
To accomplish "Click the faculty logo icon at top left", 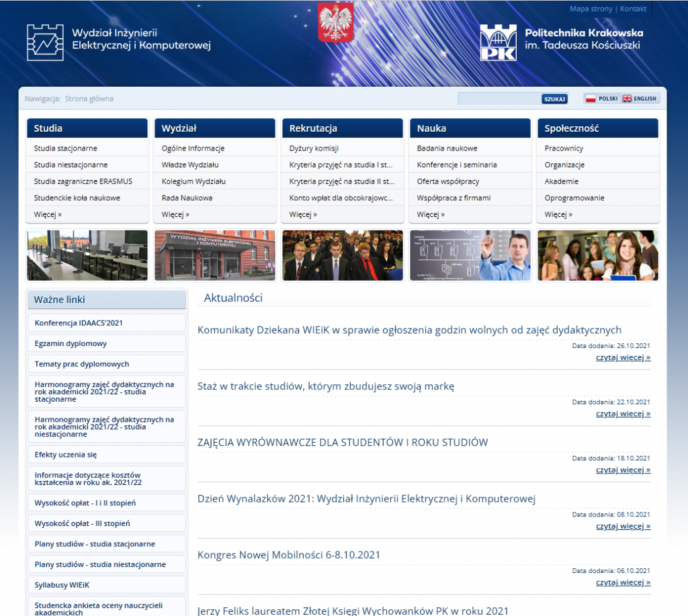I will tap(45, 42).
